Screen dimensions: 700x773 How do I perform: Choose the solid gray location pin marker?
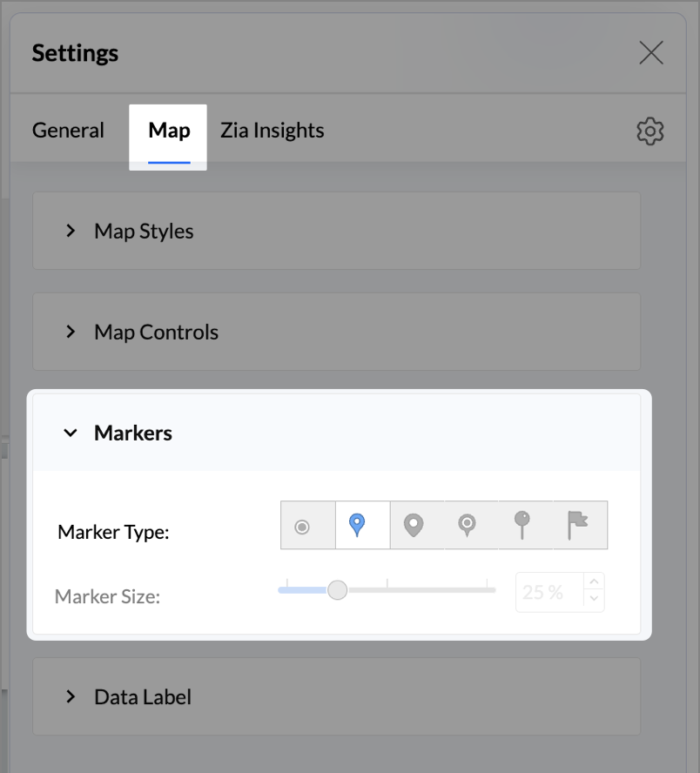point(414,525)
